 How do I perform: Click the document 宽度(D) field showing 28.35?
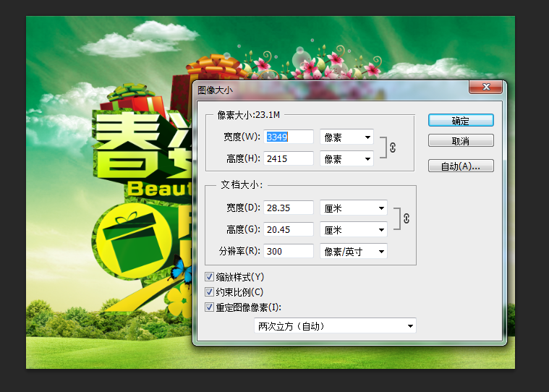(x=289, y=208)
